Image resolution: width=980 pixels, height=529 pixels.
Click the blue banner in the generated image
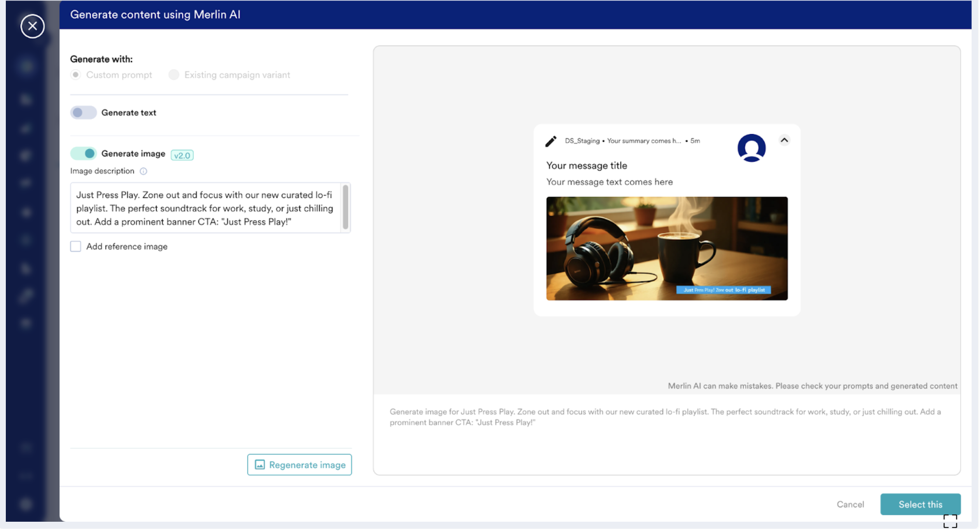click(x=723, y=290)
